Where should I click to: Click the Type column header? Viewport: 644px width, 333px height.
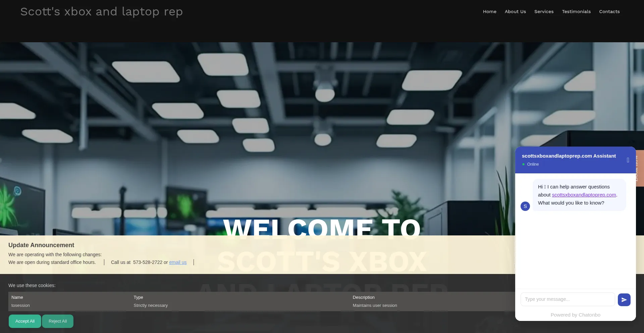138,297
